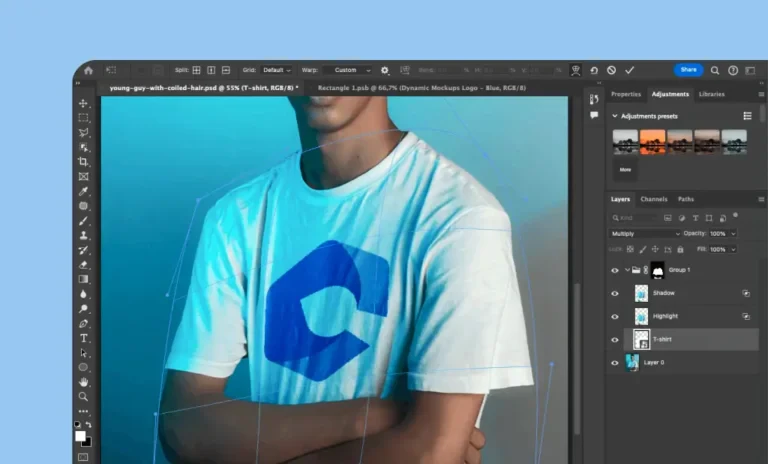This screenshot has height=464, width=768.
Task: Select the Eraser tool
Action: click(x=83, y=265)
